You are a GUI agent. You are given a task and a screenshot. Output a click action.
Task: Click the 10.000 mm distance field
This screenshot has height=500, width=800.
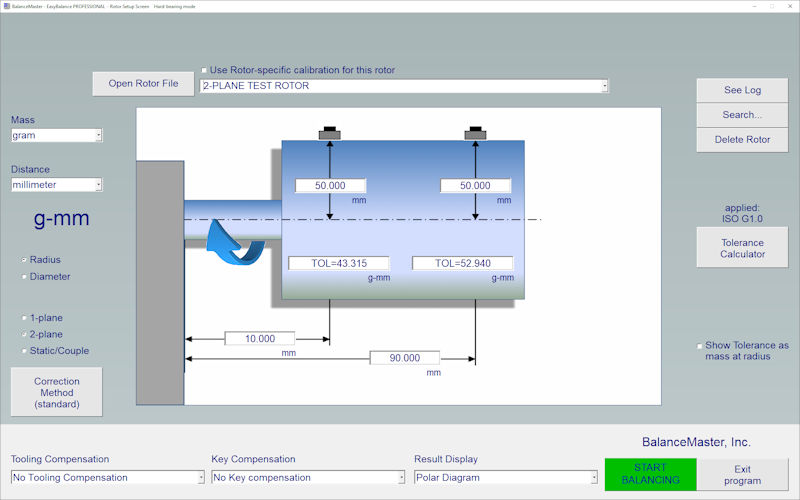260,338
